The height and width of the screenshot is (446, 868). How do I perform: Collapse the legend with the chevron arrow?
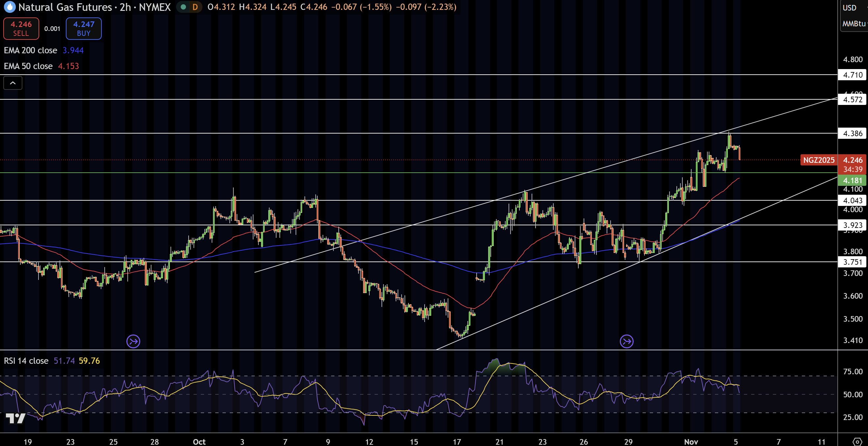click(x=13, y=83)
